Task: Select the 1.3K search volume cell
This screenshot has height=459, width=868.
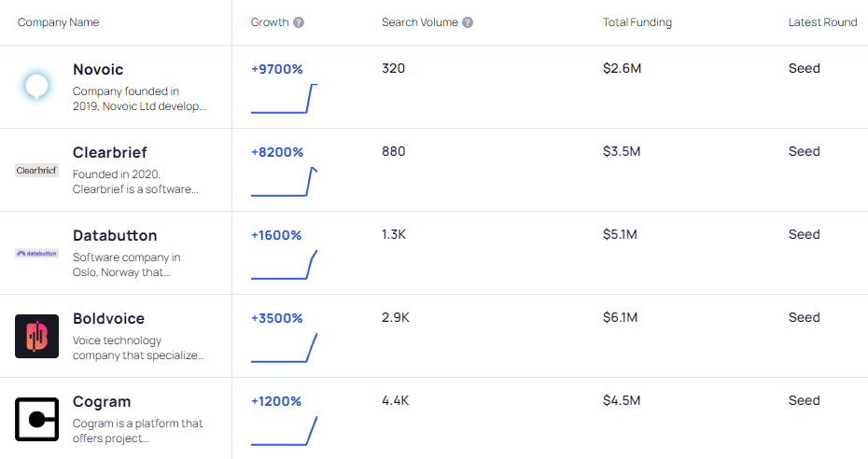Action: 394,234
